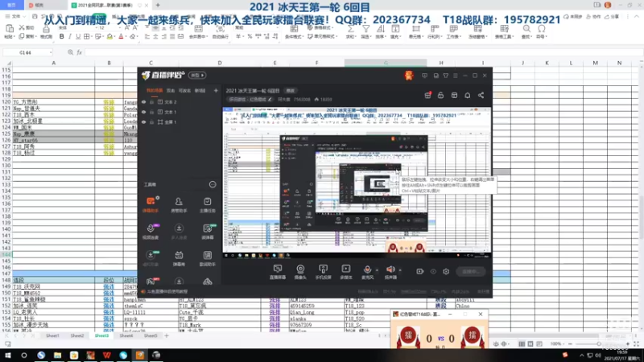
Task: Open the 多人连麦 tool
Action: tap(179, 231)
